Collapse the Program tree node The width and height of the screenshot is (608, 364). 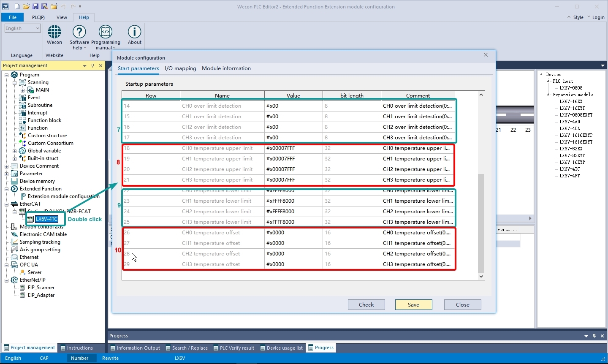(x=7, y=75)
